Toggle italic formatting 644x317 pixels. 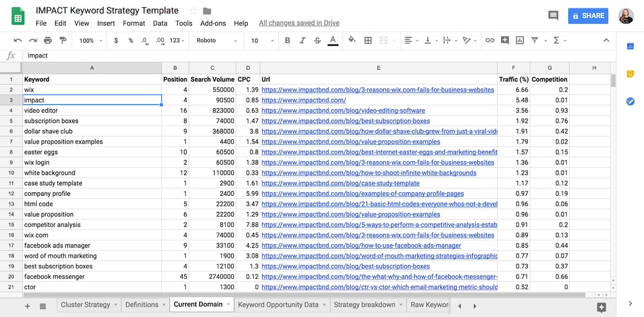tap(303, 41)
